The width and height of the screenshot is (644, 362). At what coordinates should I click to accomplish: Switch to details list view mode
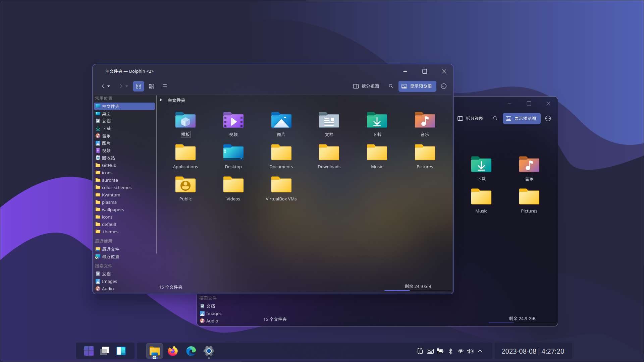pos(165,86)
